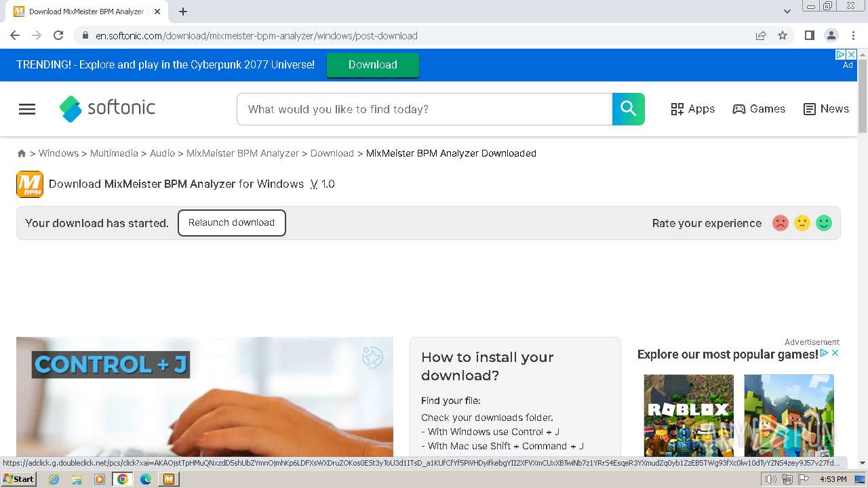
Task: Open Internet Explorer from taskbar
Action: (x=54, y=479)
